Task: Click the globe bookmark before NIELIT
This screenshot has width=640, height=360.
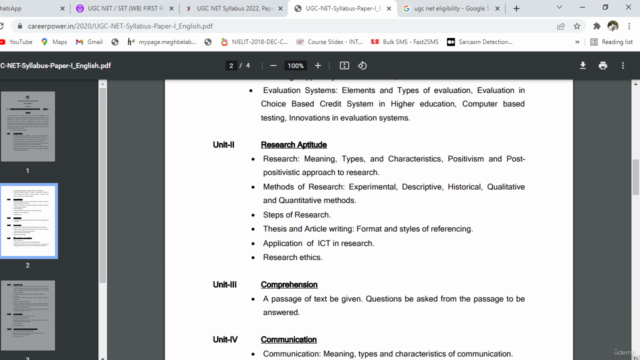Action: point(208,42)
